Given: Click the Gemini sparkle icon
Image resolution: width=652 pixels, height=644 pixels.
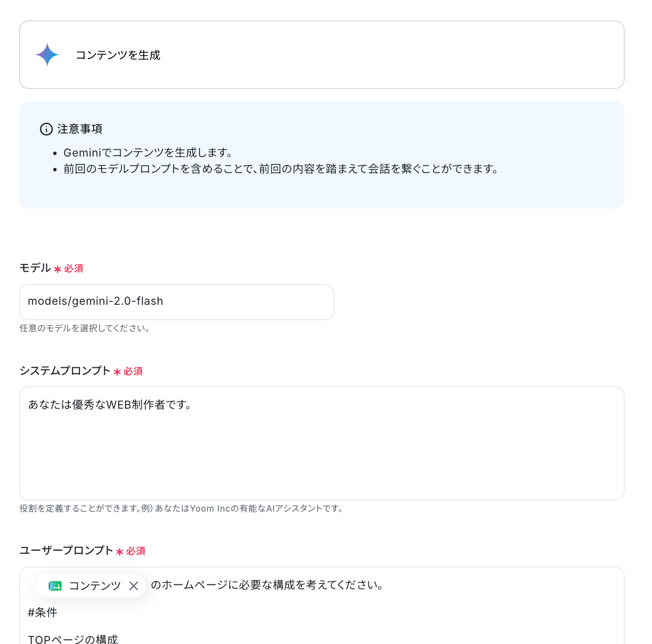Looking at the screenshot, I should (47, 55).
